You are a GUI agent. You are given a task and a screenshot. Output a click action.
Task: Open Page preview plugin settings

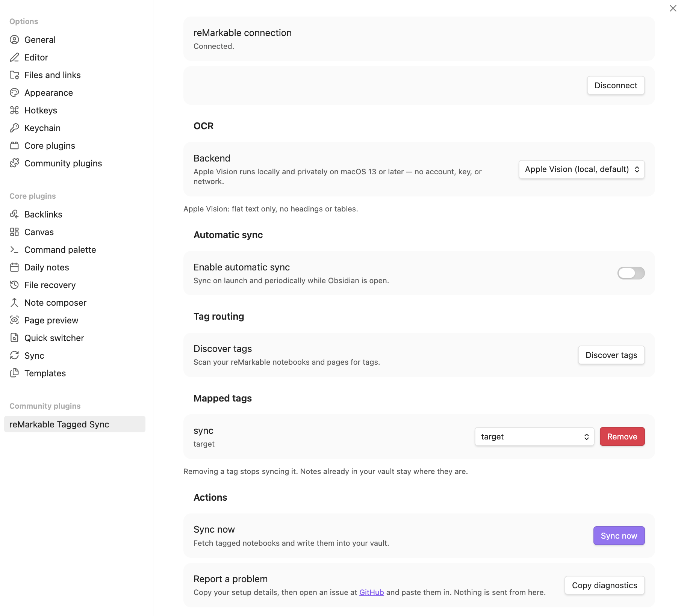point(75,320)
